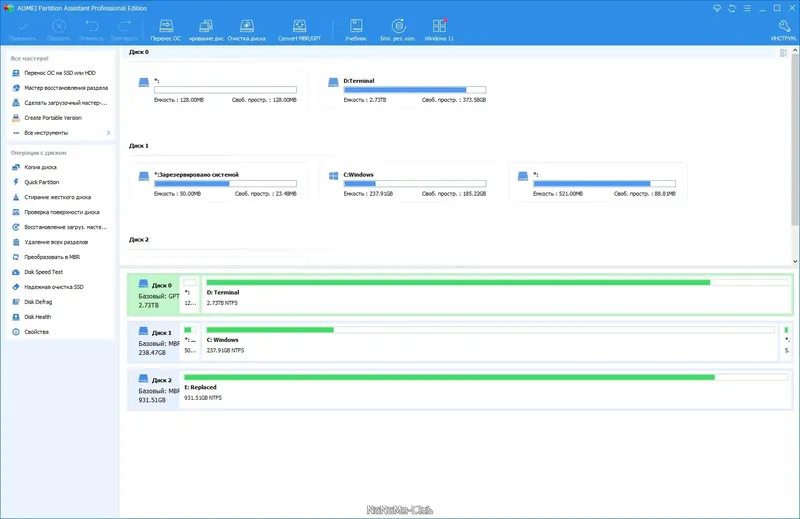Toggle the view layout icon near Диск 0
Viewport: 800px width, 519px height.
(x=783, y=53)
